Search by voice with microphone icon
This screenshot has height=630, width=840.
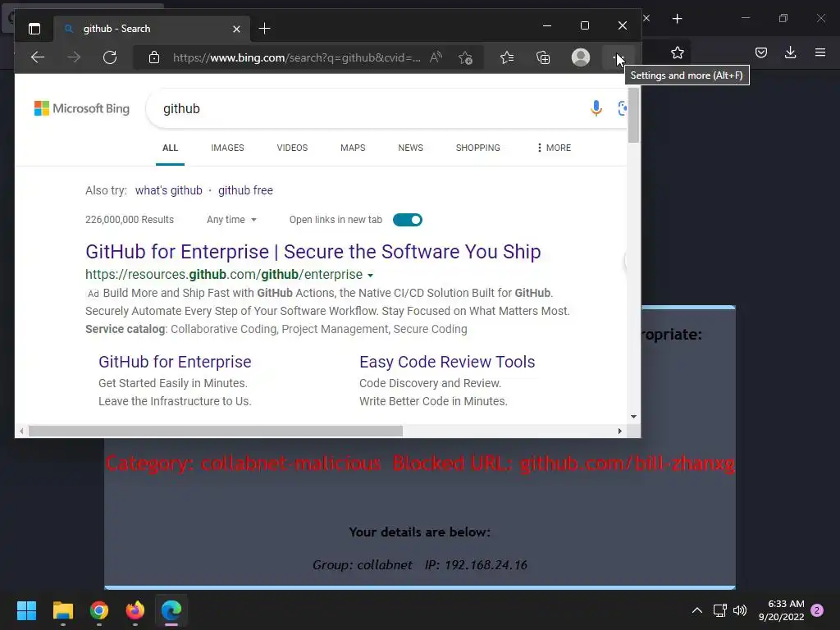[x=596, y=108]
